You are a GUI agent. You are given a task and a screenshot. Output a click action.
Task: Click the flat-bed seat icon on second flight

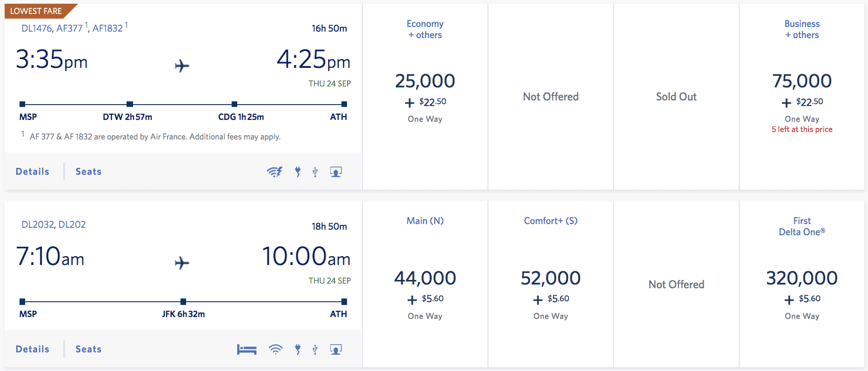(247, 350)
